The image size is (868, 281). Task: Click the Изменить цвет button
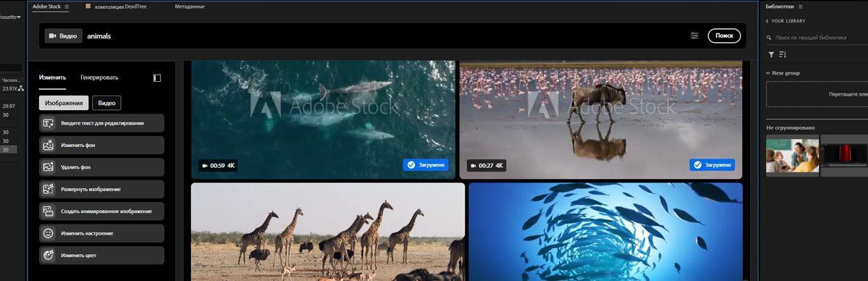click(x=102, y=255)
